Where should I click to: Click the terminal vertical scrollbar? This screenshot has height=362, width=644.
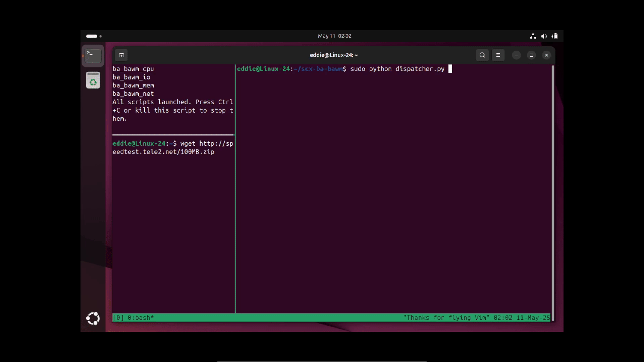(x=553, y=193)
